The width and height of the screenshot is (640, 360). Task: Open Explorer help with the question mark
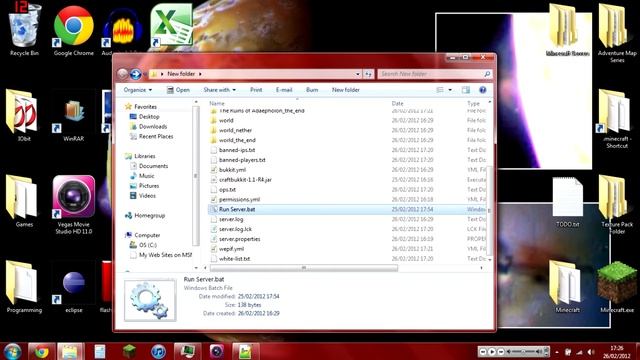[482, 90]
